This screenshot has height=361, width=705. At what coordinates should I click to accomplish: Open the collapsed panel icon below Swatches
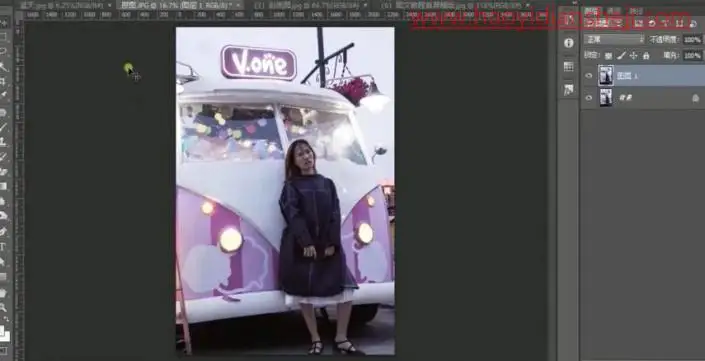pyautogui.click(x=569, y=89)
